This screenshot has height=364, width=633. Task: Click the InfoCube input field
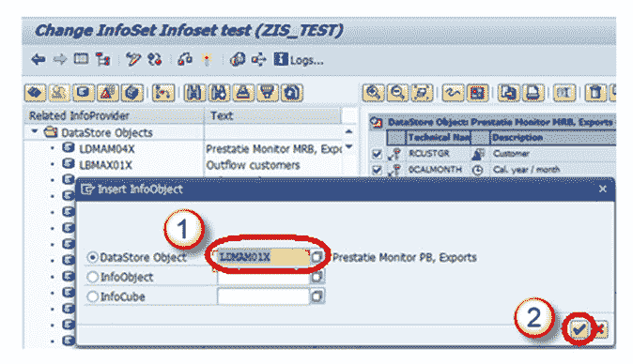tap(263, 296)
